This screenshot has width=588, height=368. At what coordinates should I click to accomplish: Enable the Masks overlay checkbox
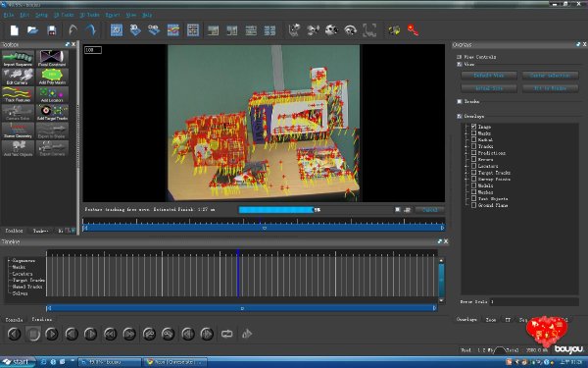(x=474, y=132)
